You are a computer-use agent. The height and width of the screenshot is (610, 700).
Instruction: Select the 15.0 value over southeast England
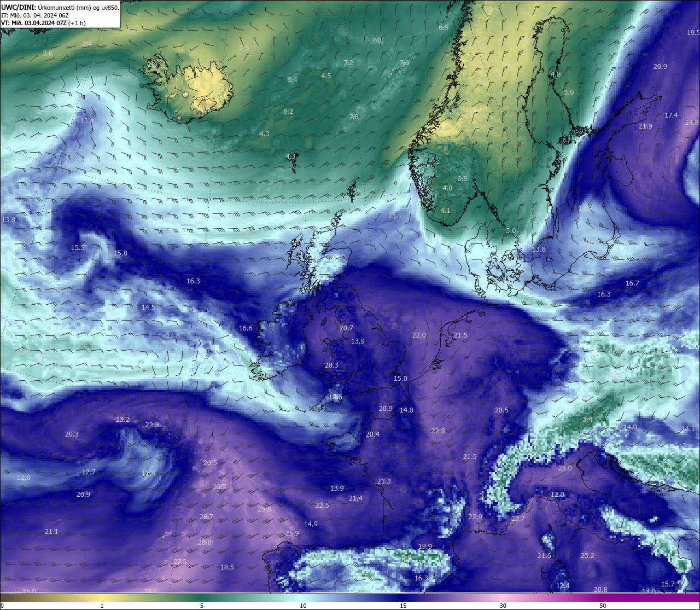point(400,379)
